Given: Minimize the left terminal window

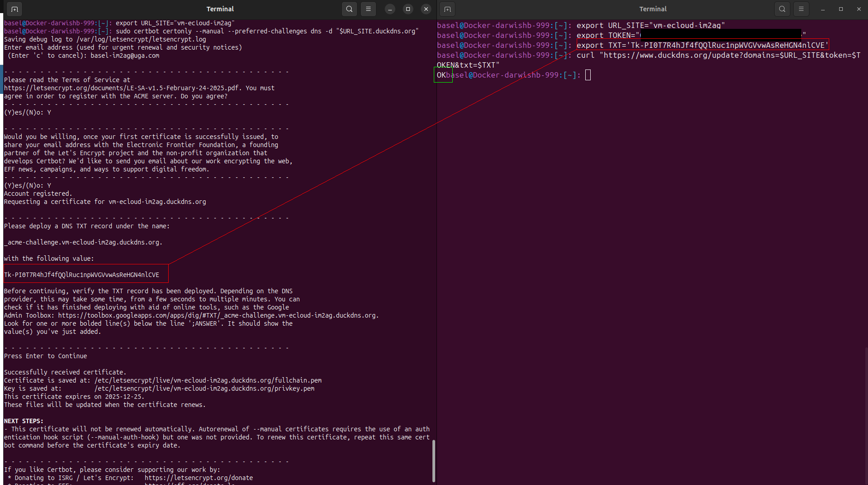Looking at the screenshot, I should (390, 9).
